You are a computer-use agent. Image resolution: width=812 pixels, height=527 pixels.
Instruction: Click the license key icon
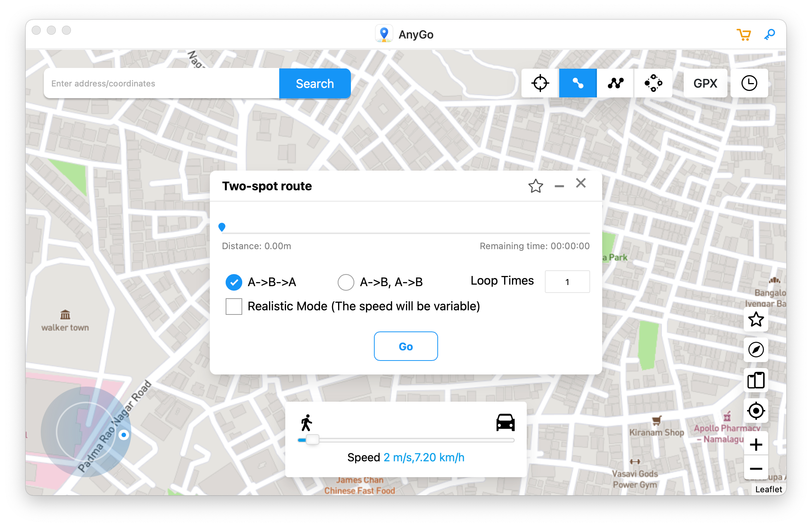[x=769, y=34]
